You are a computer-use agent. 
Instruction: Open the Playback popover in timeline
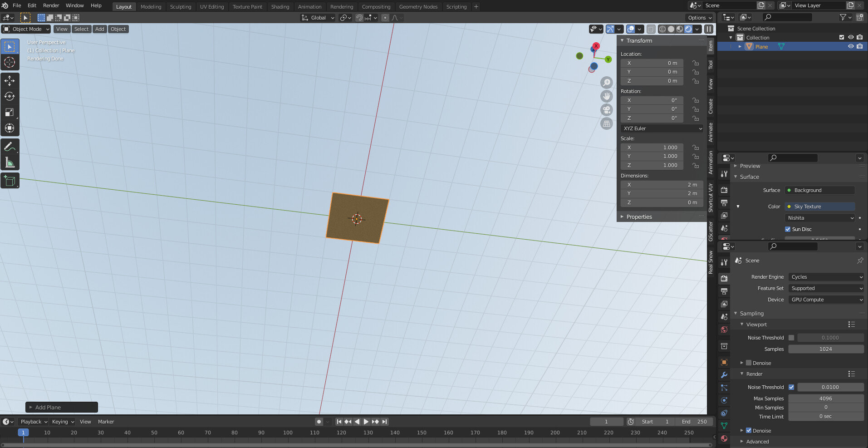click(34, 422)
